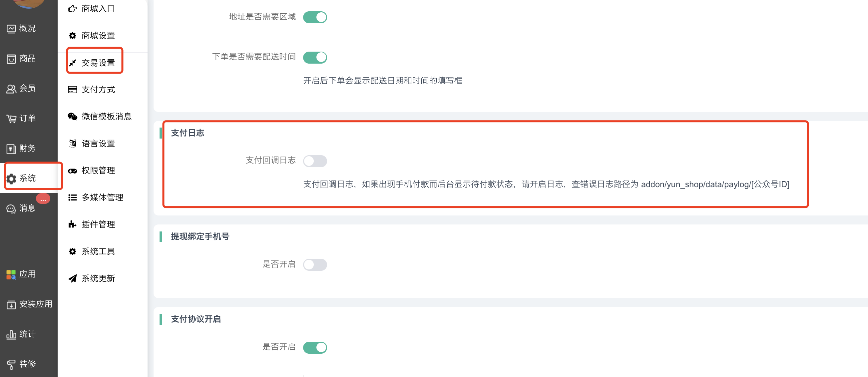Click the language settings icon
The image size is (868, 377).
tap(72, 144)
